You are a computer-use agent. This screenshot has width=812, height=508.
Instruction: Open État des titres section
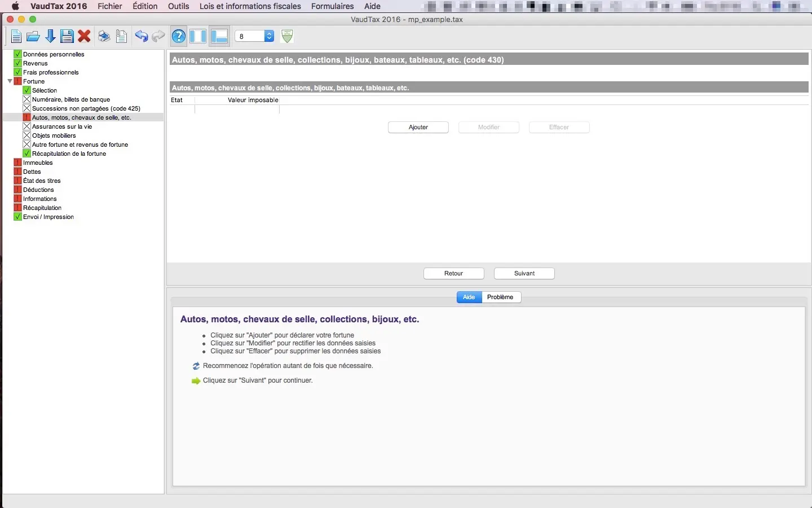(x=42, y=181)
